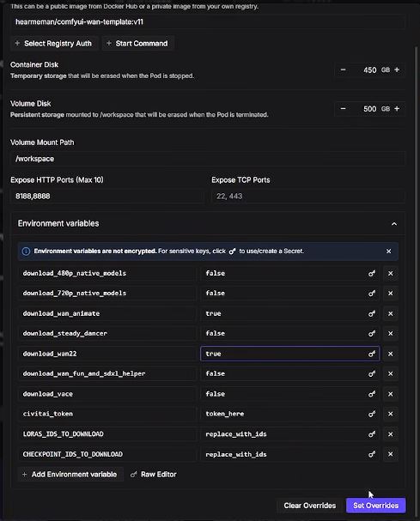The height and width of the screenshot is (521, 420).
Task: Remove the civitai_token variable row
Action: tap(391, 414)
